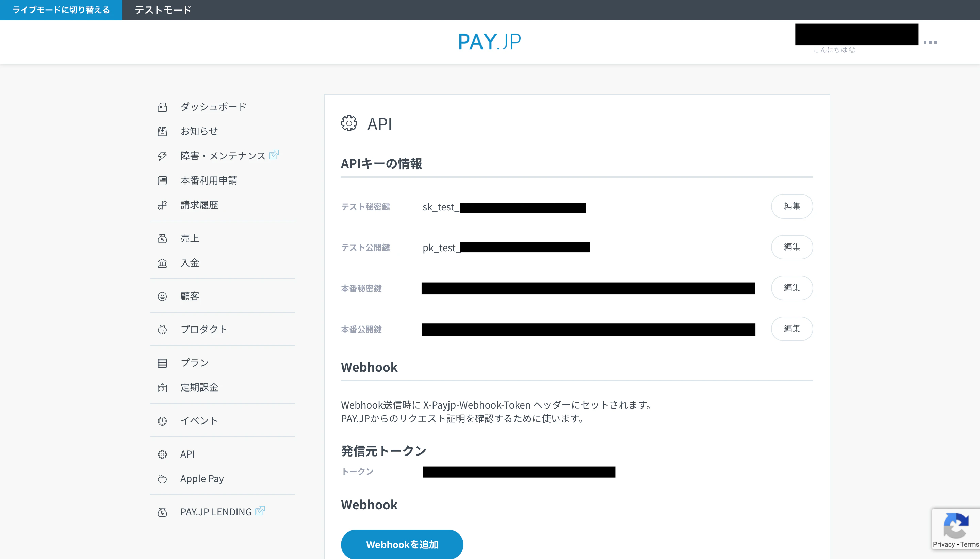Open the 本番利用申請 sidebar item
This screenshot has width=980, height=559.
209,180
